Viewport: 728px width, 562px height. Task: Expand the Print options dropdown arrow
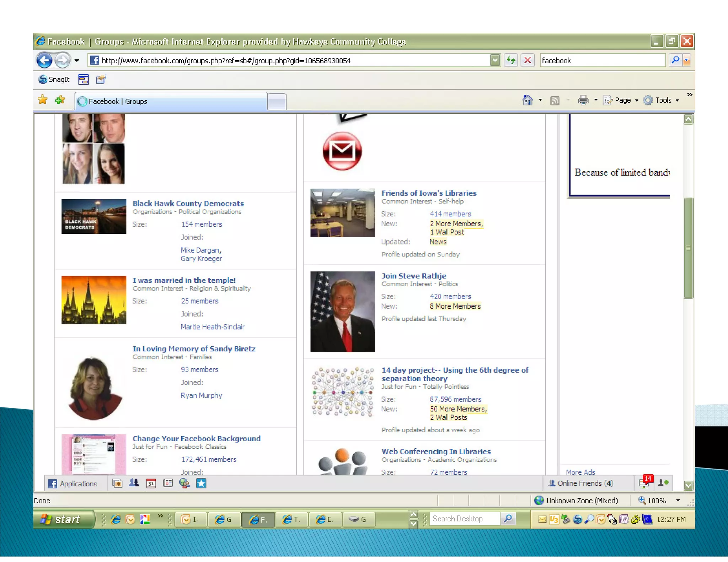tap(596, 101)
